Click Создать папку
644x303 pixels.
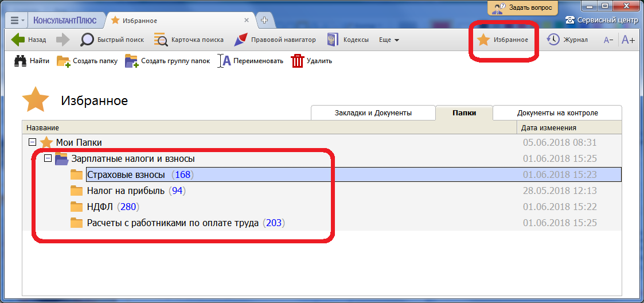[87, 61]
